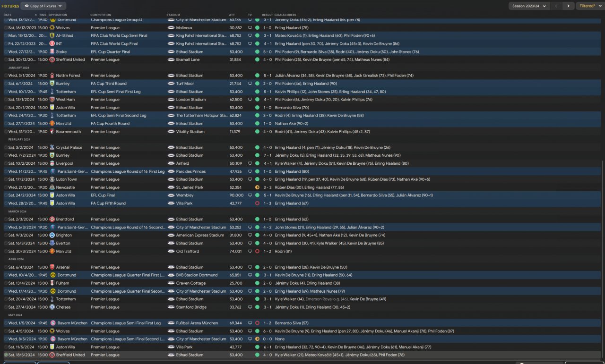605x364 pixels.
Task: Click the amber draw indicator on the Newcastle row
Action: coord(257,187)
